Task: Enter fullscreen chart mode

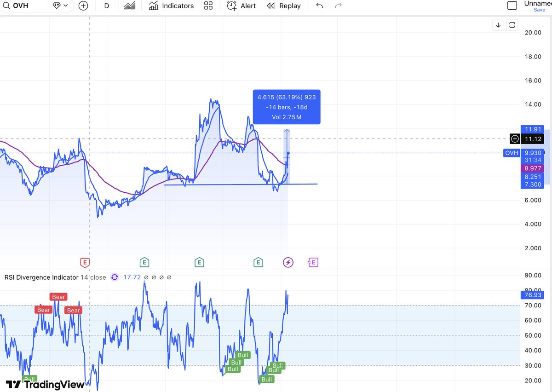Action: pos(512,24)
